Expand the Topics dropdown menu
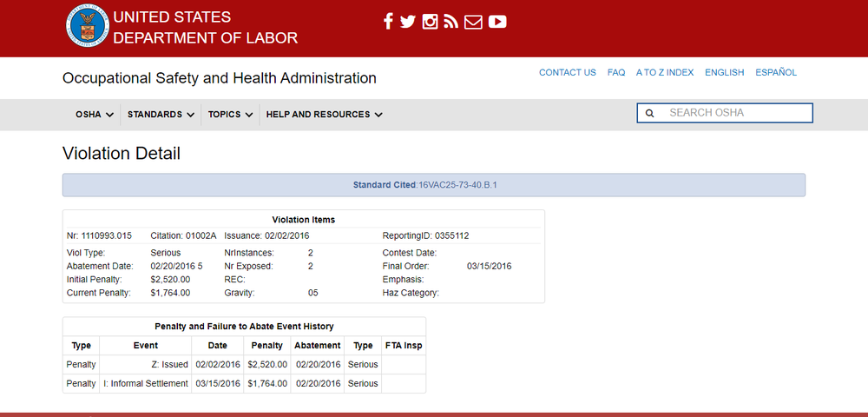868x417 pixels. (230, 114)
